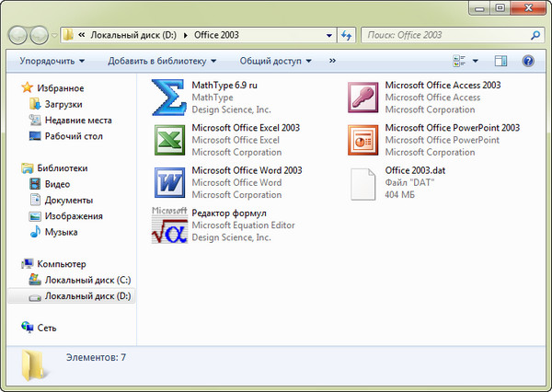Select the Microsoft Office Excel 2003 icon
The height and width of the screenshot is (392, 552).
click(x=168, y=140)
